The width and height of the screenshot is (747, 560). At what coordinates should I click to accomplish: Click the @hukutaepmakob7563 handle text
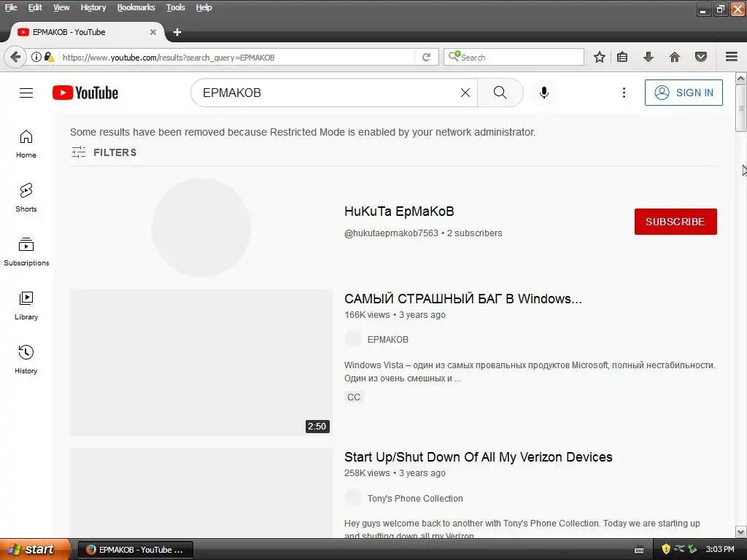(x=391, y=233)
